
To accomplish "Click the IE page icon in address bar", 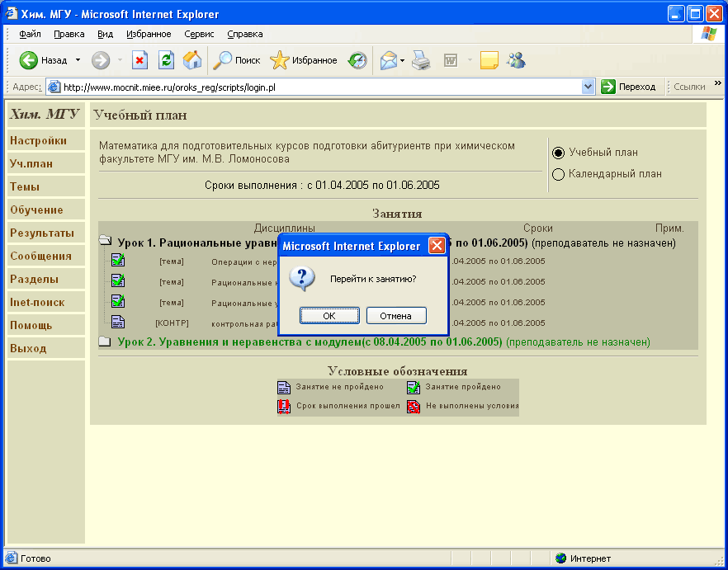I will [x=54, y=87].
